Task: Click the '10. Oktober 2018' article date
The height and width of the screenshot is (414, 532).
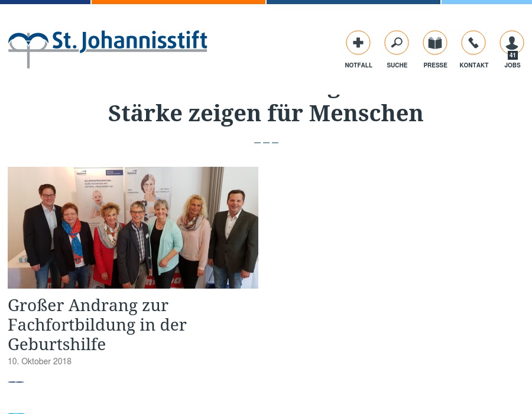Action: click(40, 361)
